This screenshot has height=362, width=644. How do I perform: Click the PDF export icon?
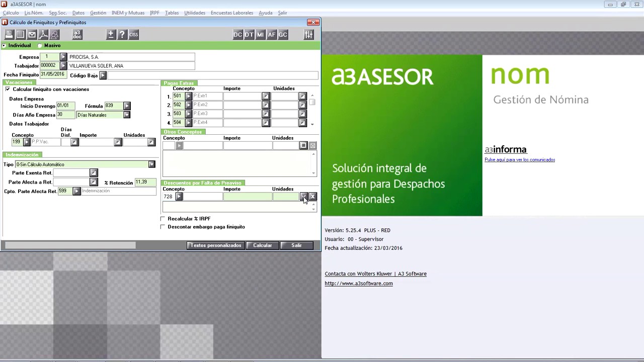pos(43,35)
